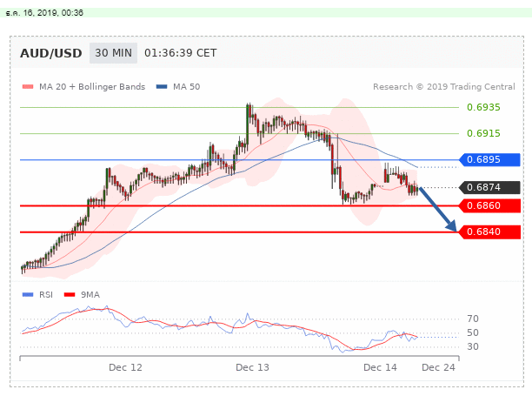Click the Dec 14 date axis label
Image resolution: width=532 pixels, height=396 pixels.
(380, 367)
